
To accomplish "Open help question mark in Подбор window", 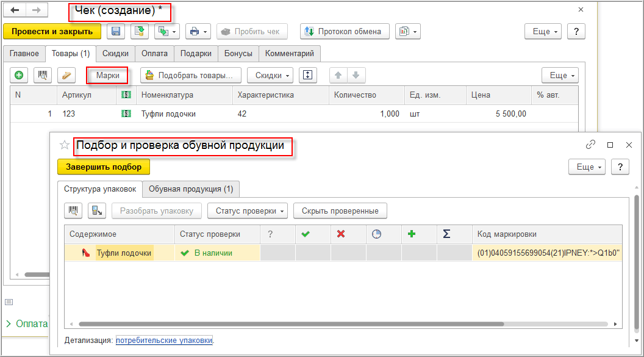I will [x=620, y=167].
